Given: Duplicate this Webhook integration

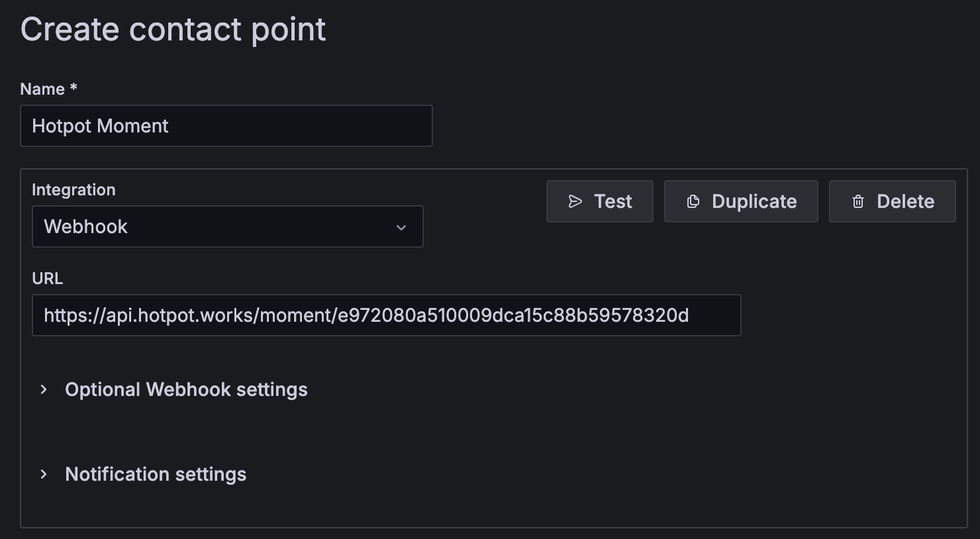Looking at the screenshot, I should [x=741, y=201].
